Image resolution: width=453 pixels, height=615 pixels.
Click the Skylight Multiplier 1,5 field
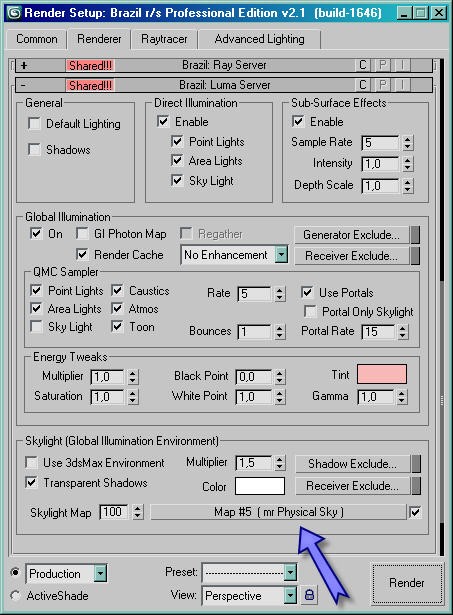tap(253, 463)
